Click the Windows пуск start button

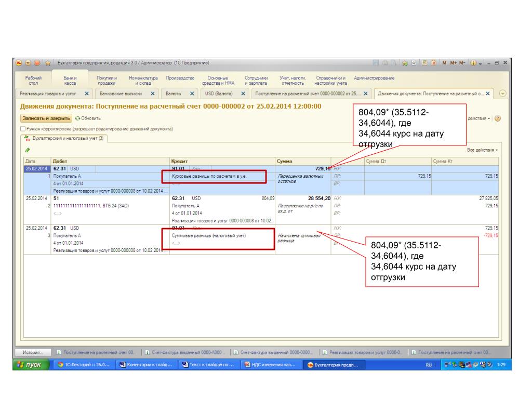click(30, 365)
